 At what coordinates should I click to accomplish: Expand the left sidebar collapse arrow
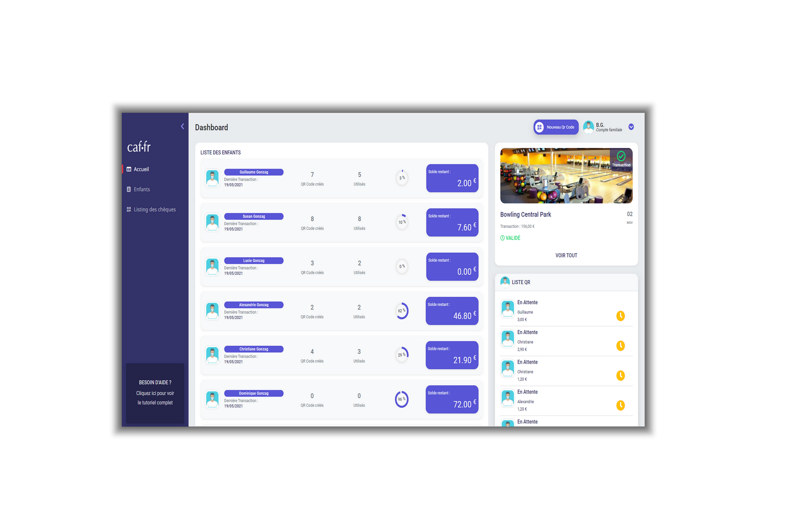(182, 126)
